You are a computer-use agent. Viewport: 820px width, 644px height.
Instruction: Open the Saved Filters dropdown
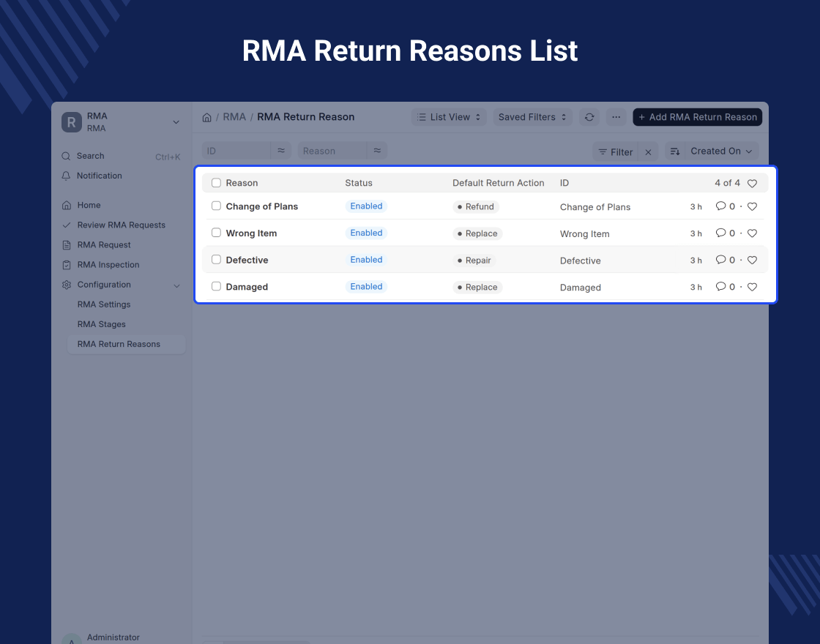(x=532, y=117)
